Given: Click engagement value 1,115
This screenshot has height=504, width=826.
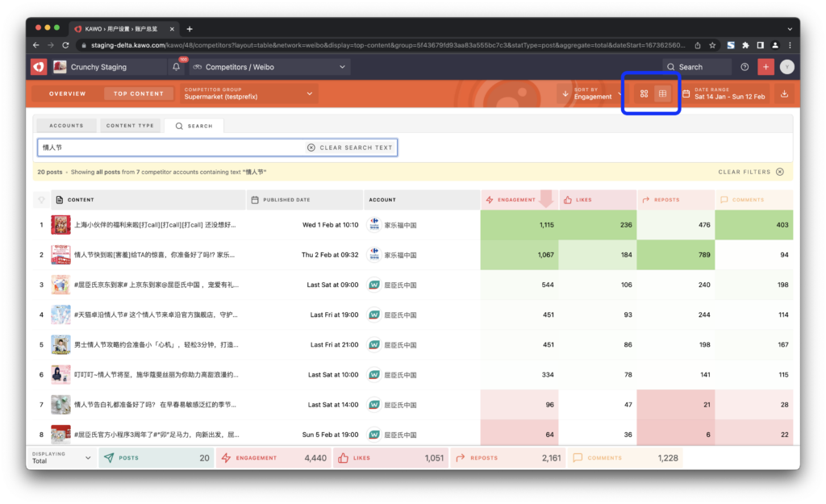Looking at the screenshot, I should pos(546,225).
